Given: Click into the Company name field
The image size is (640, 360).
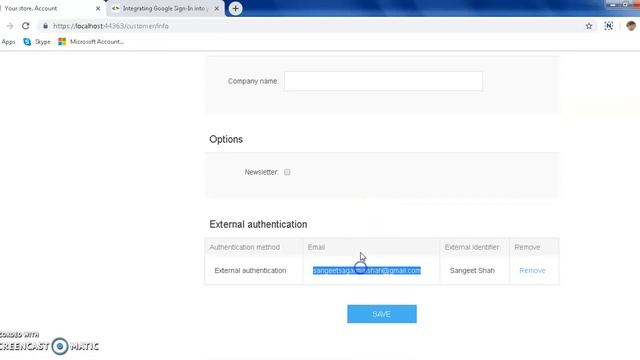Looking at the screenshot, I should [383, 81].
